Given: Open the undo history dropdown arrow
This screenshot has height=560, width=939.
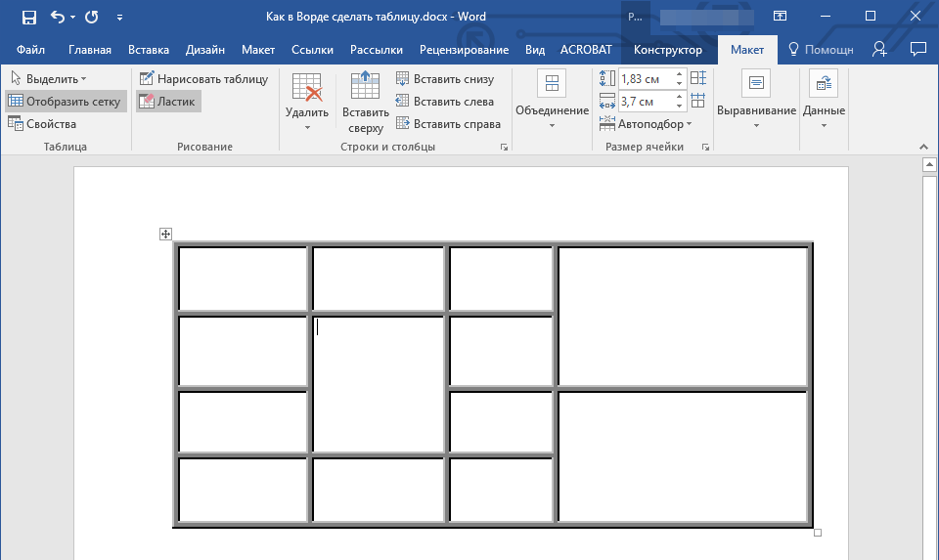Looking at the screenshot, I should (73, 18).
